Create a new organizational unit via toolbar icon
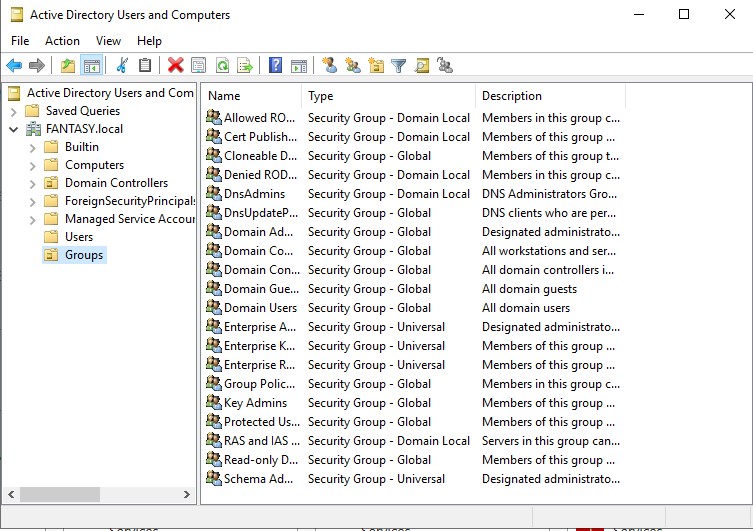Viewport: 753px width, 531px height. tap(376, 65)
